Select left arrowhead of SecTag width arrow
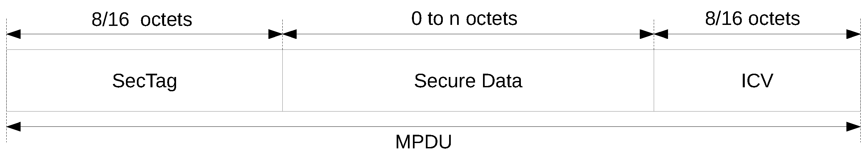This screenshot has height=154, width=868. 14,34
